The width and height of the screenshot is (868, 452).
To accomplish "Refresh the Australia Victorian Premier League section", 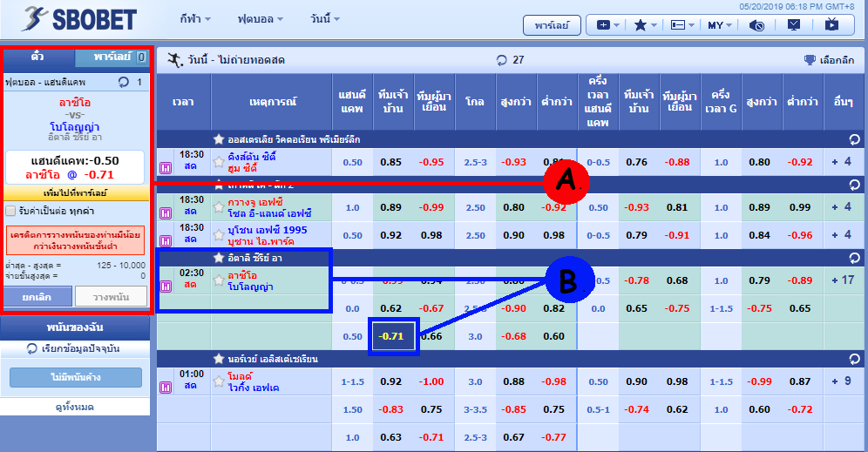I will [x=855, y=139].
